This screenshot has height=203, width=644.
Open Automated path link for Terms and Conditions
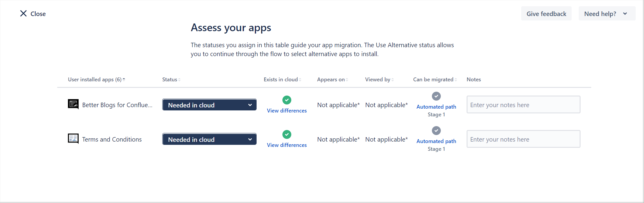(x=436, y=141)
